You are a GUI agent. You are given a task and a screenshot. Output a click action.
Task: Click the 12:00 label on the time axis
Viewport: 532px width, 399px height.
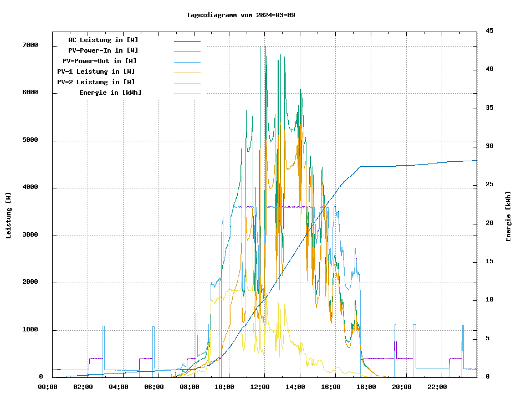pos(260,387)
